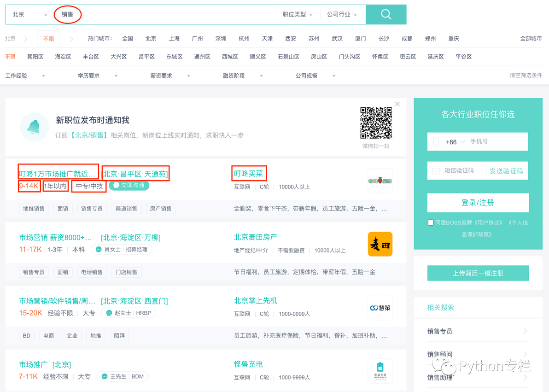Viewport: 549px width, 392px height.
Task: Open the 怪兽充电 company logo
Action: [380, 371]
